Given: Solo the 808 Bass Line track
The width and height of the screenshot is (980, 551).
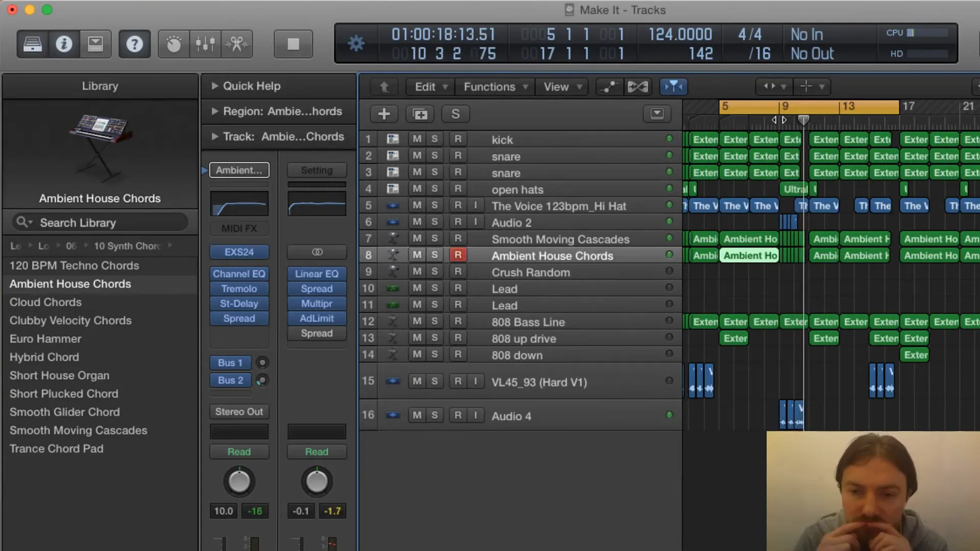Looking at the screenshot, I should click(434, 321).
